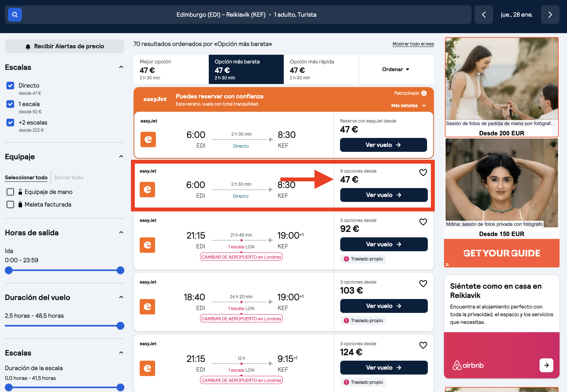The image size is (567, 392).
Task: Click right handle of Ida departure slider
Action: point(120,270)
